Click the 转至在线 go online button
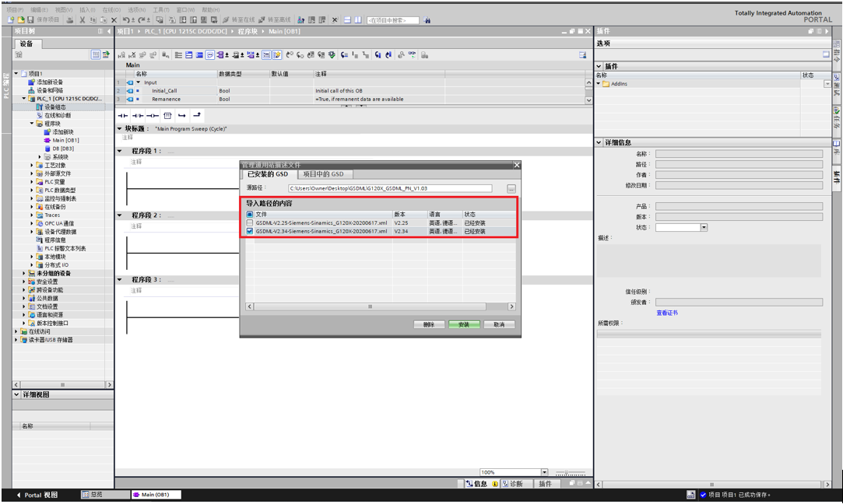843x504 pixels. (239, 20)
